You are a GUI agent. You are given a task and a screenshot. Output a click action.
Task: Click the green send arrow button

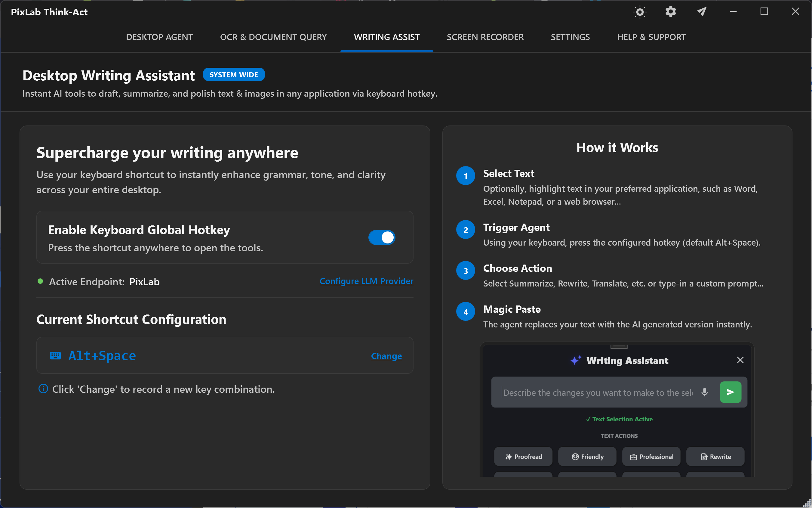pyautogui.click(x=730, y=392)
